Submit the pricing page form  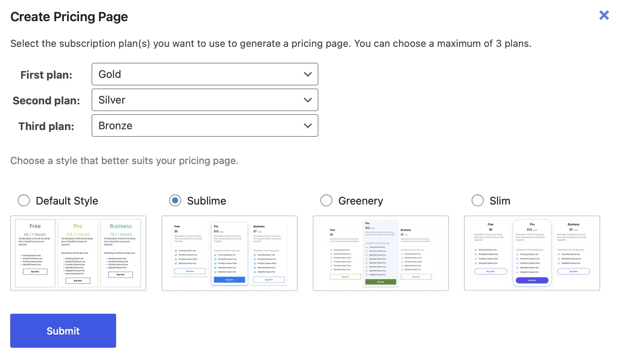click(63, 331)
